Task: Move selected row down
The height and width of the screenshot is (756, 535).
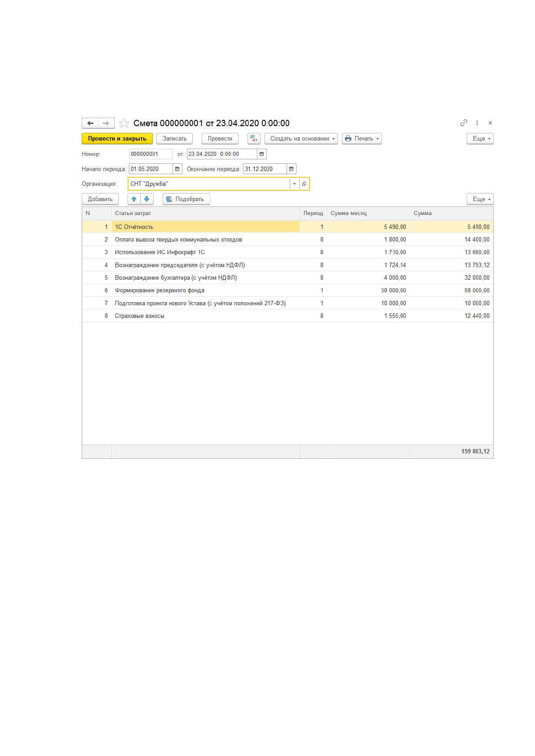Action: (x=147, y=199)
